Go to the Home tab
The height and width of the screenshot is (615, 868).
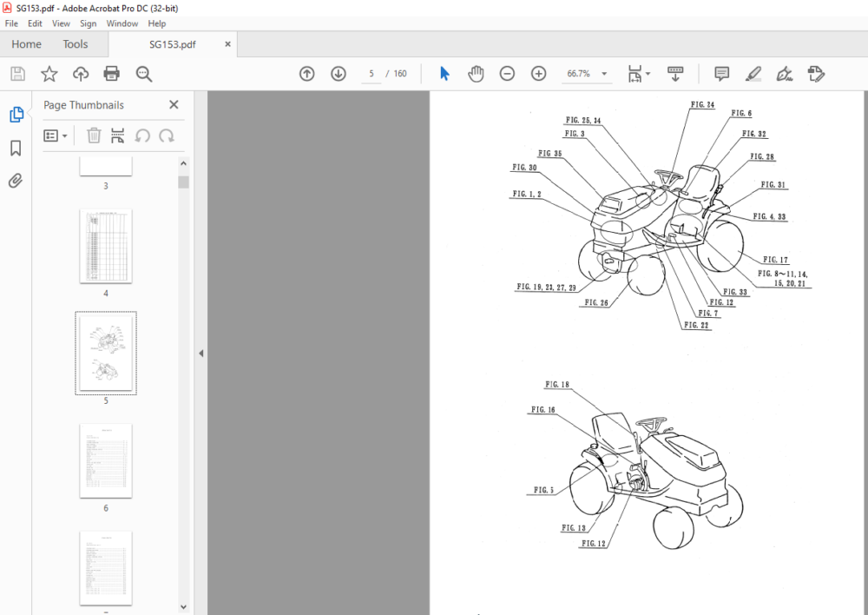click(26, 44)
